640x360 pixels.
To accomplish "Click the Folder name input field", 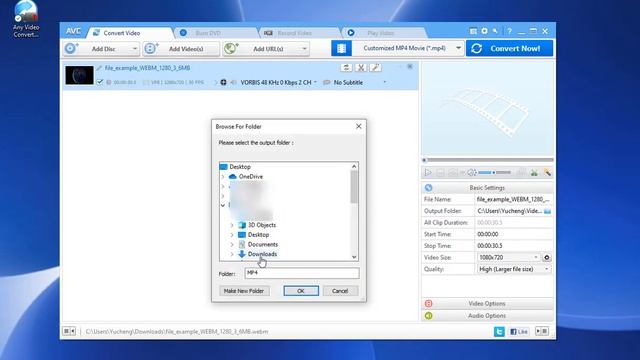I will coord(302,273).
